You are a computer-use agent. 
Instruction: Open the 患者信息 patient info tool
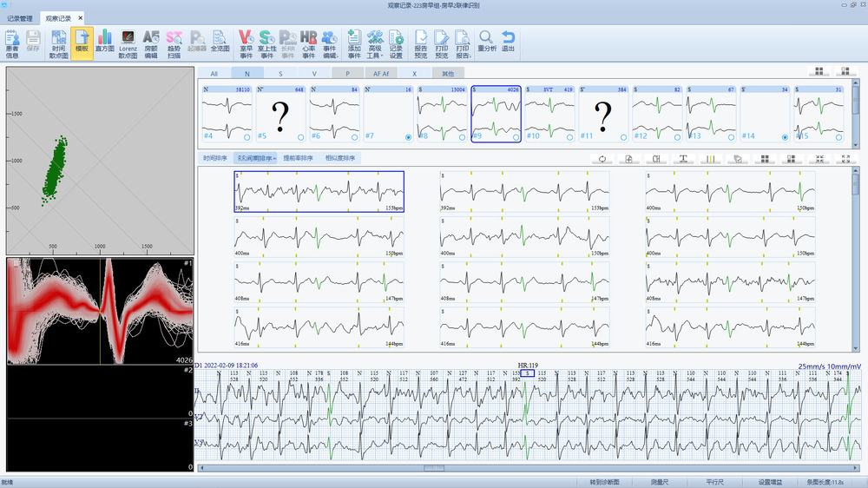12,43
